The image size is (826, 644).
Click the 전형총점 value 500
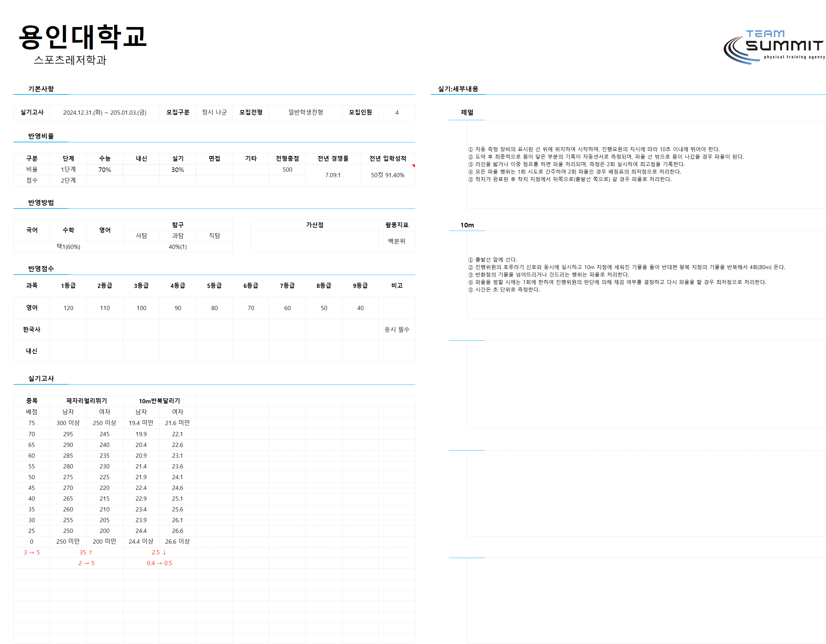(x=288, y=170)
